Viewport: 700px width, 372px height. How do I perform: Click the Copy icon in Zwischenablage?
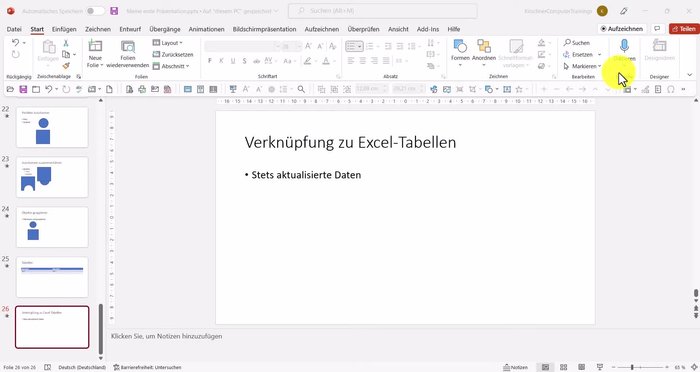tap(66, 54)
